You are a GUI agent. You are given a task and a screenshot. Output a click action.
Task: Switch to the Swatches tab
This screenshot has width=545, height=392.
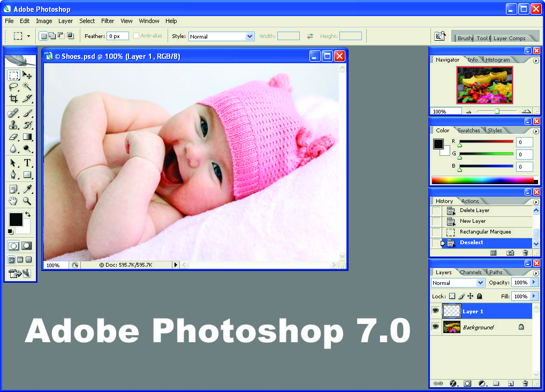tap(468, 131)
